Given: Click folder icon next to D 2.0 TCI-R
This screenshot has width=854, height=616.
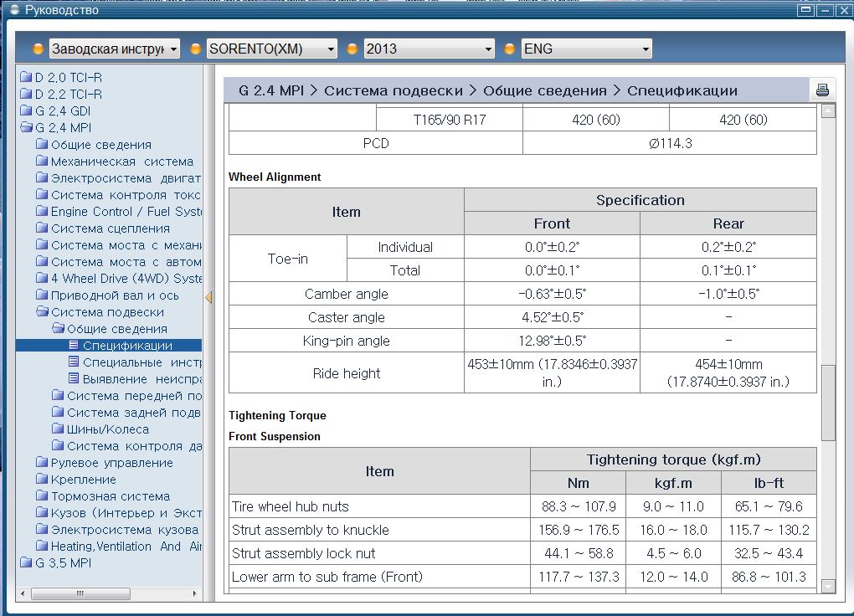Looking at the screenshot, I should [x=26, y=78].
